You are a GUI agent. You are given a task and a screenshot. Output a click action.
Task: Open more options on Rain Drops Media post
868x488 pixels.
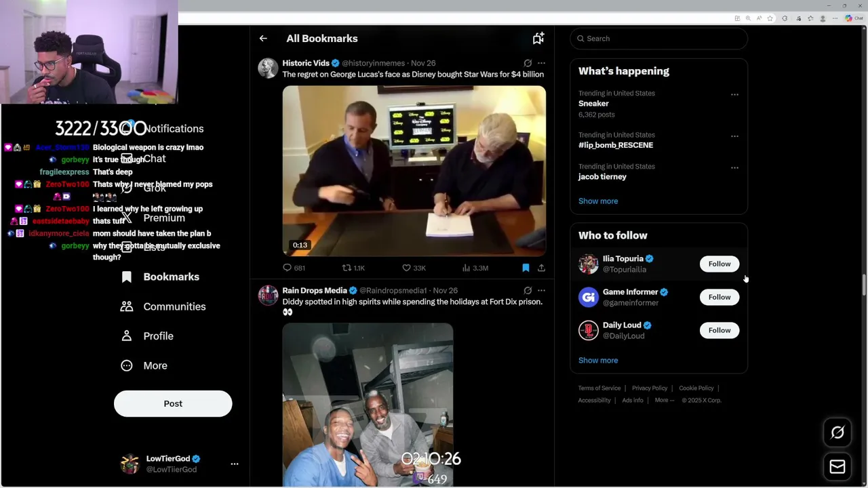541,291
